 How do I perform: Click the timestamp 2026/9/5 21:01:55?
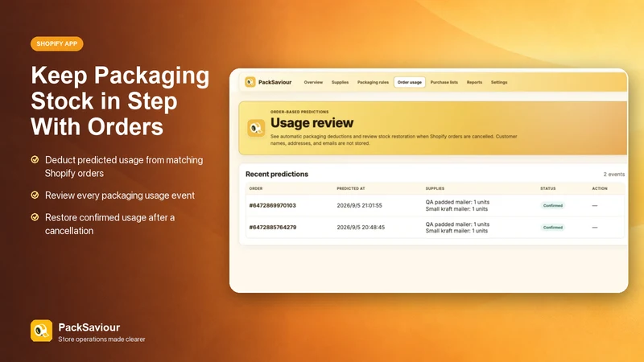pyautogui.click(x=359, y=206)
